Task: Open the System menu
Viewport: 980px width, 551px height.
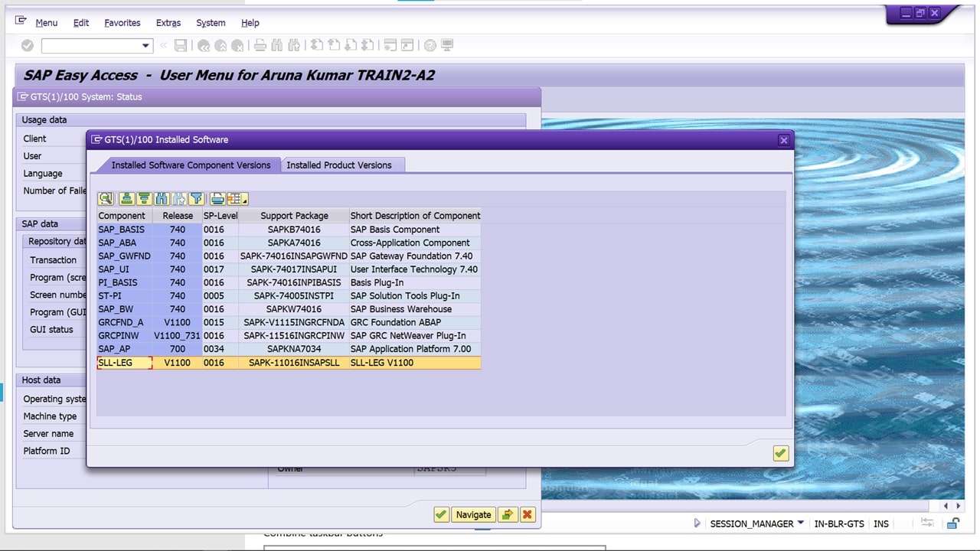Action: pyautogui.click(x=211, y=23)
